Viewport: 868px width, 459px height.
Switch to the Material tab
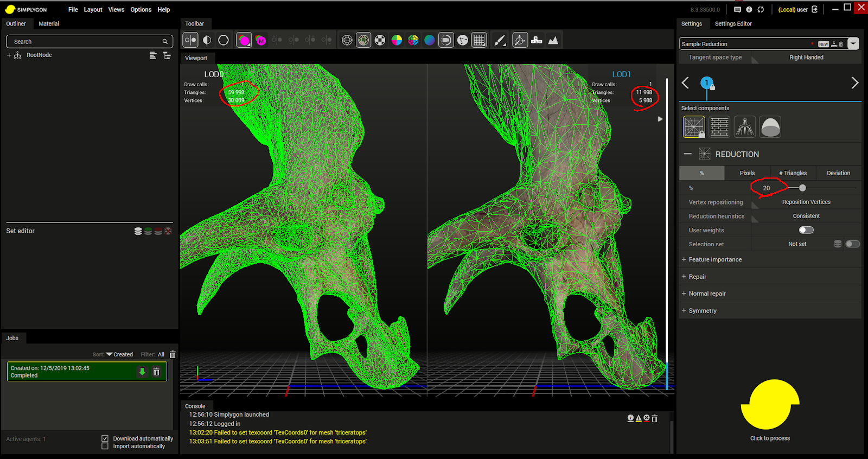tap(49, 24)
